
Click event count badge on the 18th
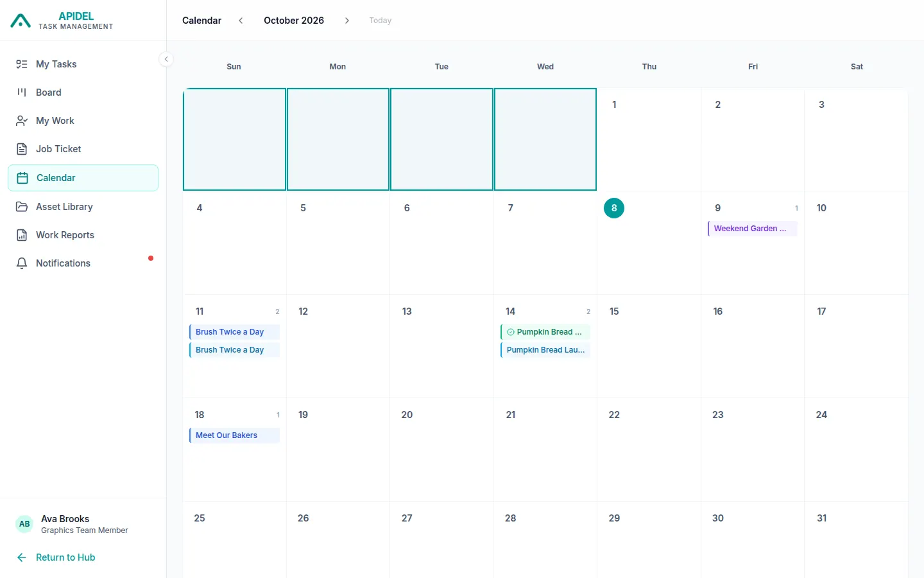[x=278, y=415]
